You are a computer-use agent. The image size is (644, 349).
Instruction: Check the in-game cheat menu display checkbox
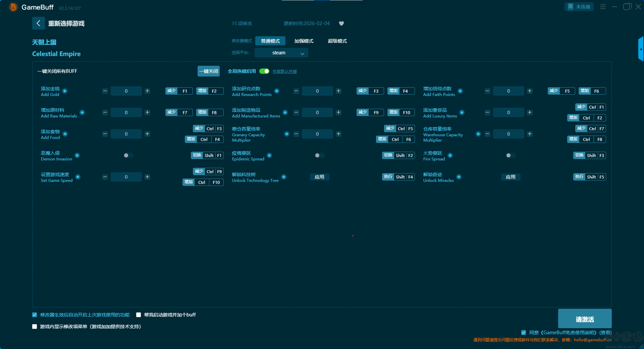click(x=35, y=327)
